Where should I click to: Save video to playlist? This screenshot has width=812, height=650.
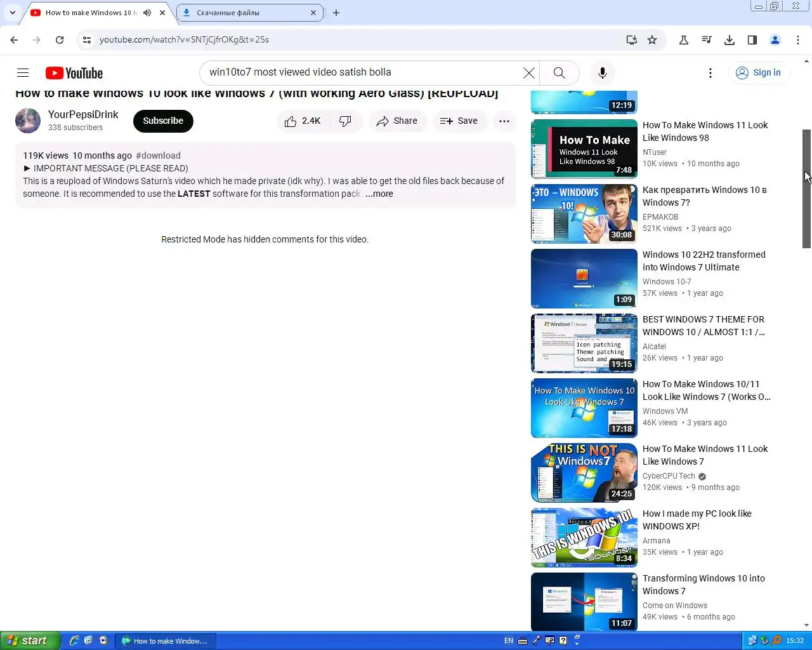[459, 121]
